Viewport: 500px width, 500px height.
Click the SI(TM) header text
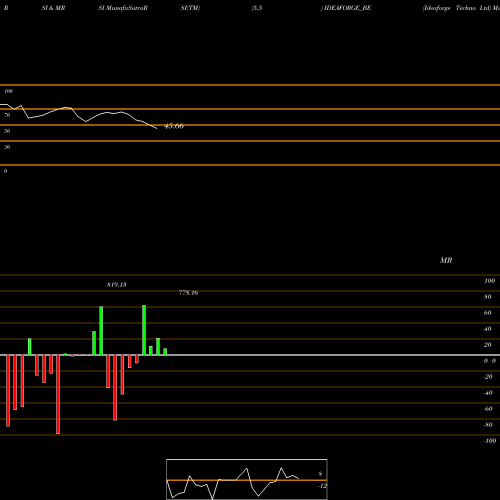190,8
